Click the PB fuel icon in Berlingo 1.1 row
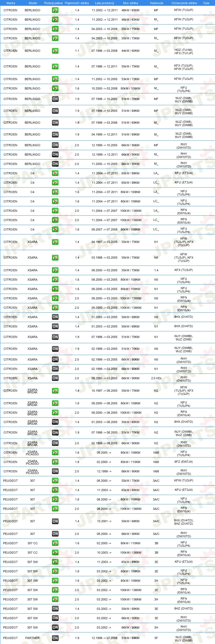Viewport: 215px width, 644px height. (x=55, y=51)
